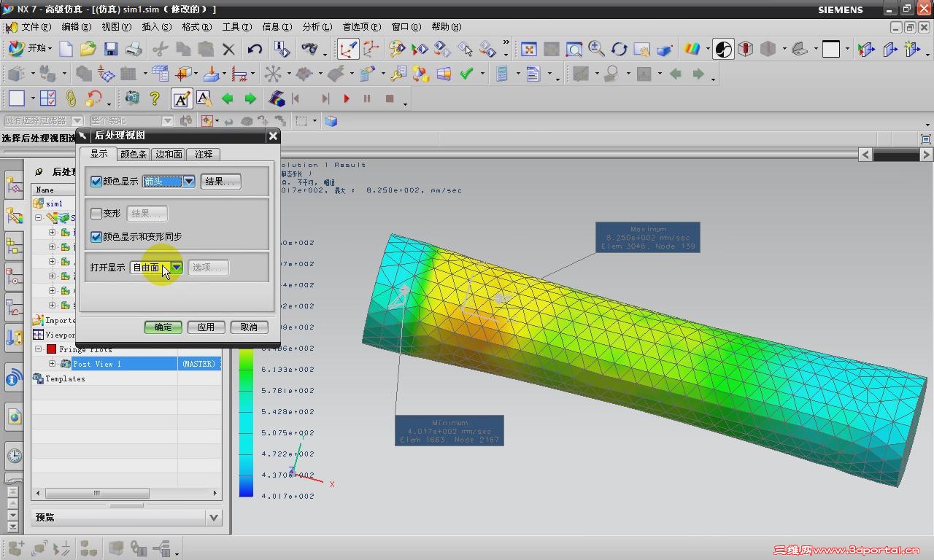Viewport: 934px width, 560px height.
Task: Click the black-and-white contrast circle icon
Action: point(723,49)
